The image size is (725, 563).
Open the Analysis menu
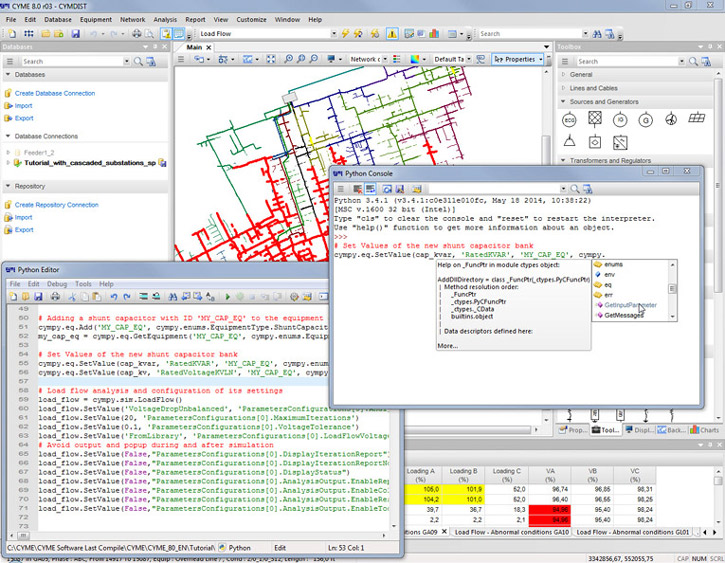coord(166,19)
